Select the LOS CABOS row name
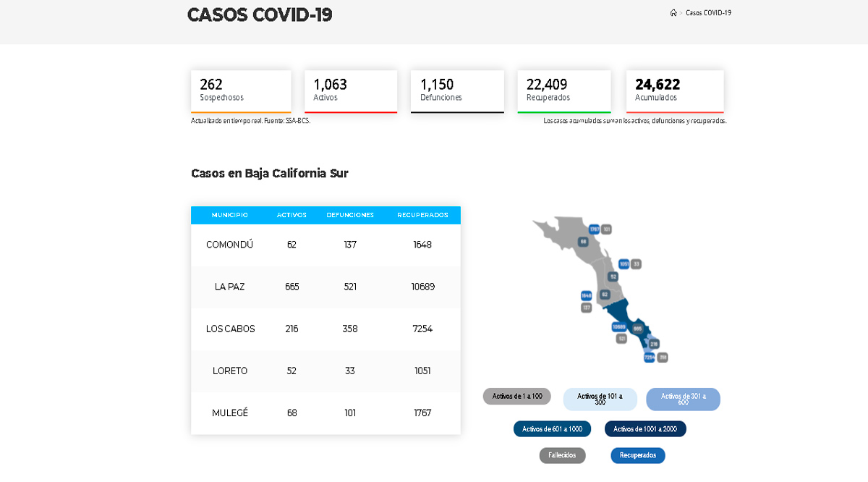Image resolution: width=868 pixels, height=482 pixels. pos(230,329)
